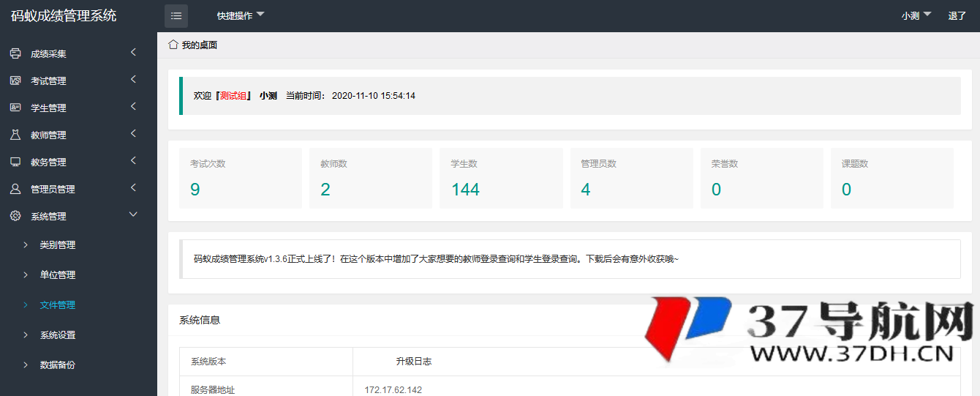Click the printer icon beside 成绩采集
The width and height of the screenshot is (980, 396).
click(x=15, y=53)
